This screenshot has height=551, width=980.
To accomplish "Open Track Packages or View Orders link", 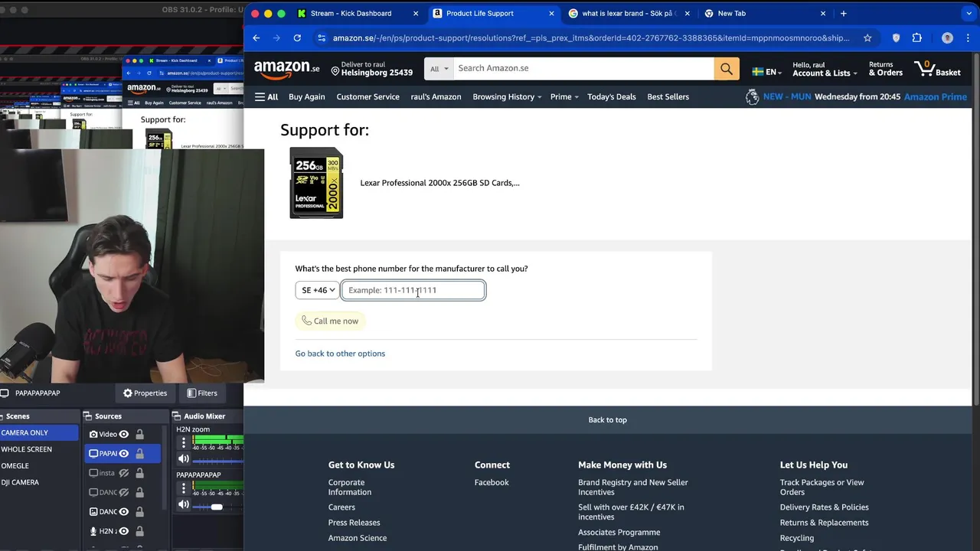I will pos(822,487).
